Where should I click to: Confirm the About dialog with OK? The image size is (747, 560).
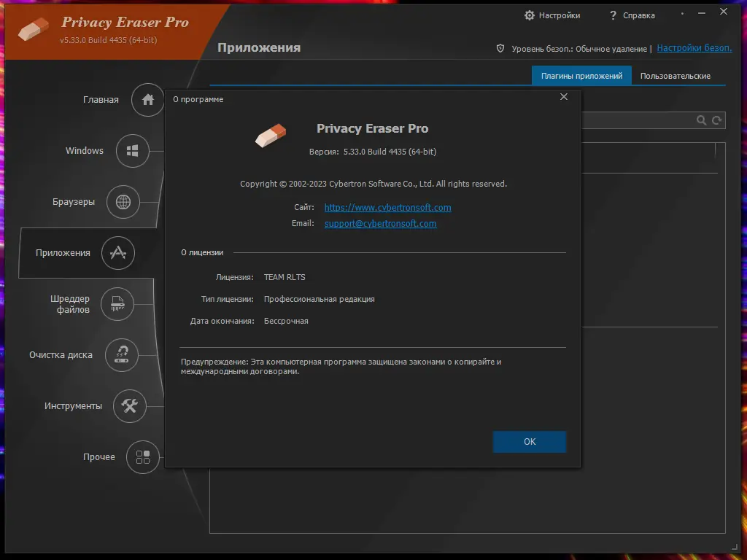(530, 442)
